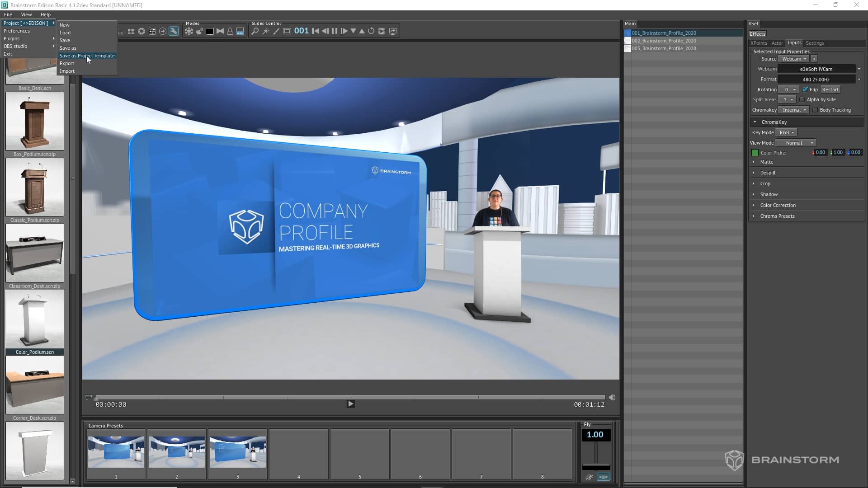Step to previous slide frame icon

coord(325,31)
